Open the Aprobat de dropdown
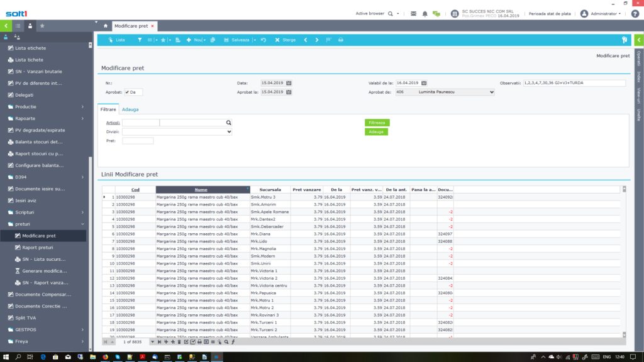The image size is (644, 362). [x=492, y=92]
